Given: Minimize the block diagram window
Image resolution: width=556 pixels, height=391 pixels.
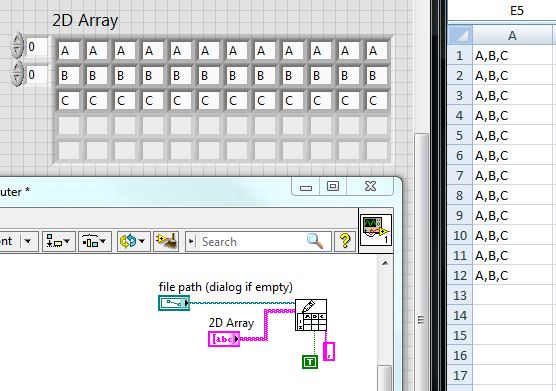Looking at the screenshot, I should click(x=306, y=187).
